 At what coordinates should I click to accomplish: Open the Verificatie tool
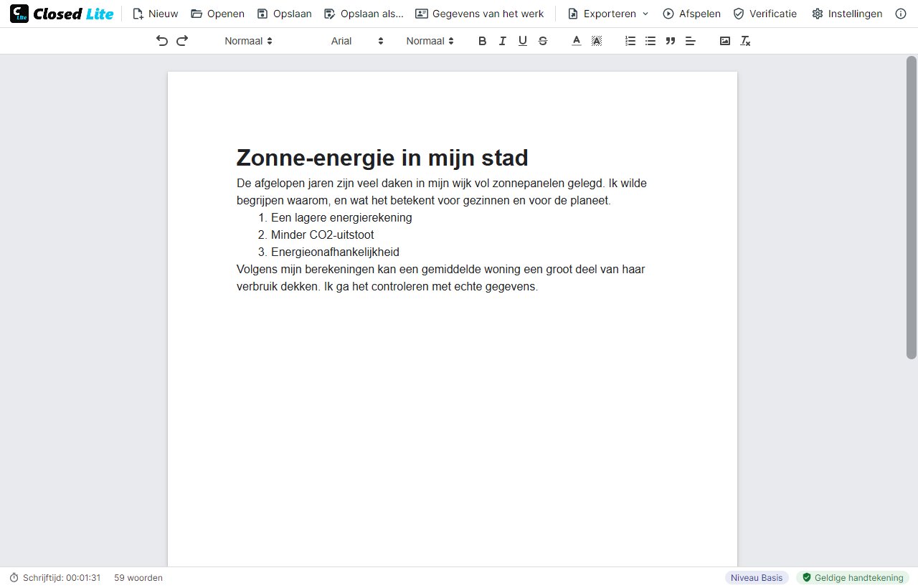(765, 14)
